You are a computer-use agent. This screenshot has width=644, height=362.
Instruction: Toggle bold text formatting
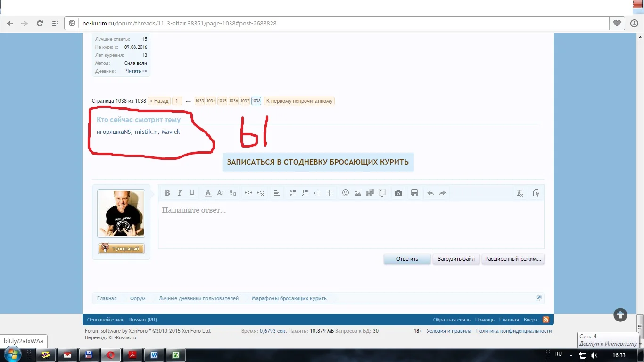(x=167, y=193)
